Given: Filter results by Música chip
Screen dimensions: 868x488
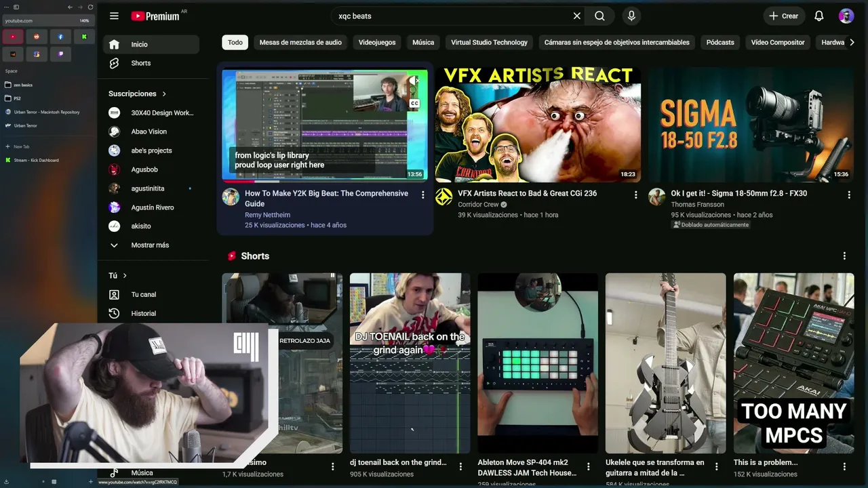Looking at the screenshot, I should [423, 42].
